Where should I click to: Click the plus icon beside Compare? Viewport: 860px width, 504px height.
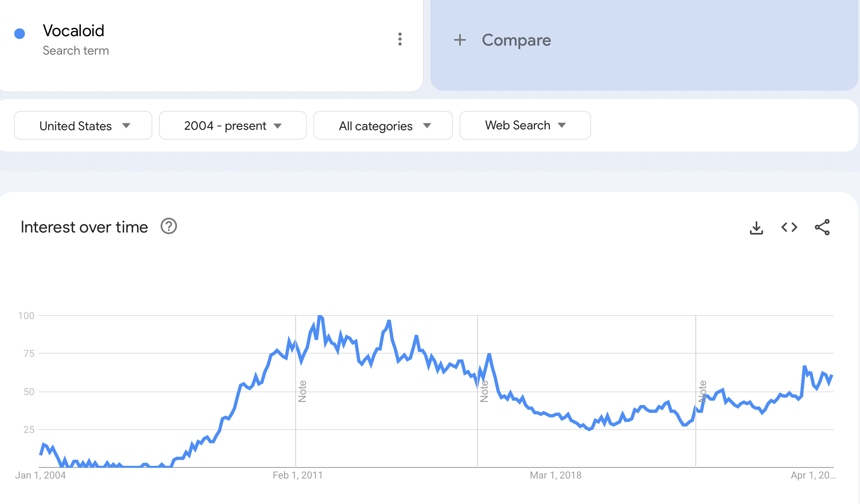pyautogui.click(x=460, y=40)
